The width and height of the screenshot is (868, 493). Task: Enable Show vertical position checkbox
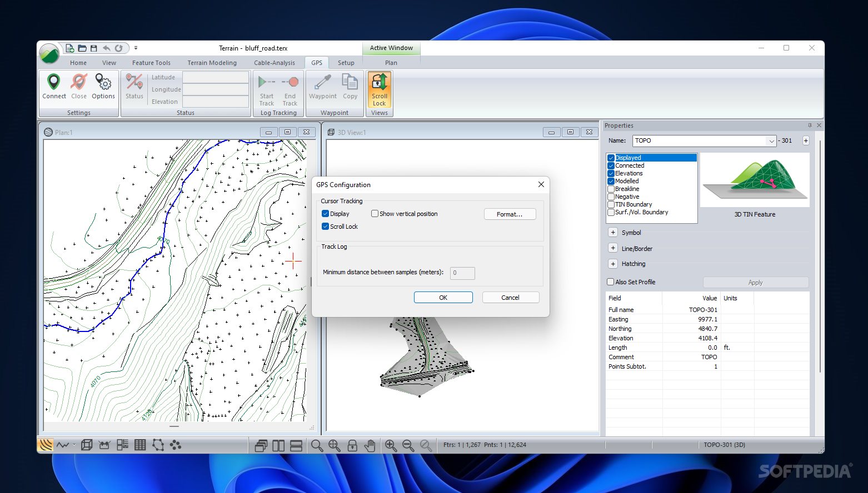click(x=375, y=214)
